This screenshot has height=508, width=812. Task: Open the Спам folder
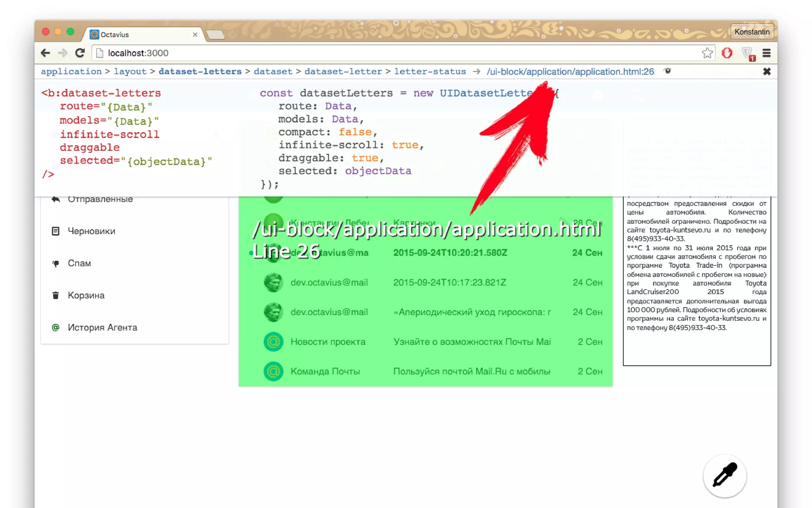pyautogui.click(x=79, y=263)
